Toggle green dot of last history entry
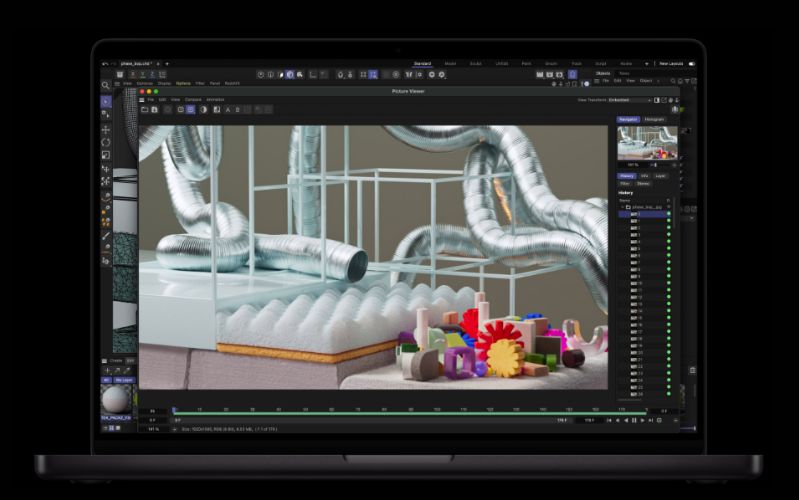This screenshot has height=500, width=799. point(669,394)
